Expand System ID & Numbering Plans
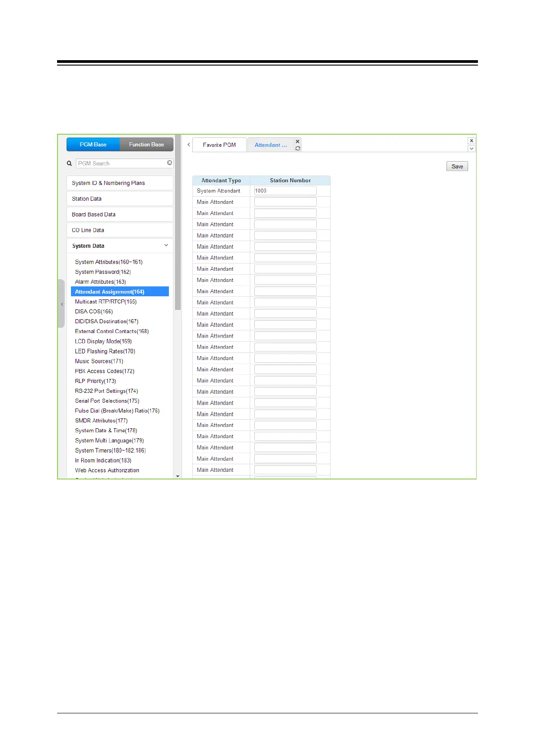Image resolution: width=535 pixels, height=756 pixels. point(119,183)
